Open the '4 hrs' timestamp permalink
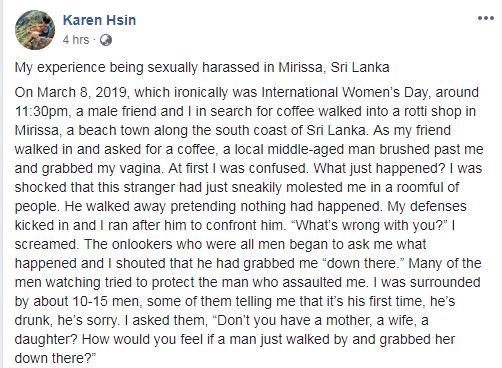The width and height of the screenshot is (502, 368). pos(76,40)
